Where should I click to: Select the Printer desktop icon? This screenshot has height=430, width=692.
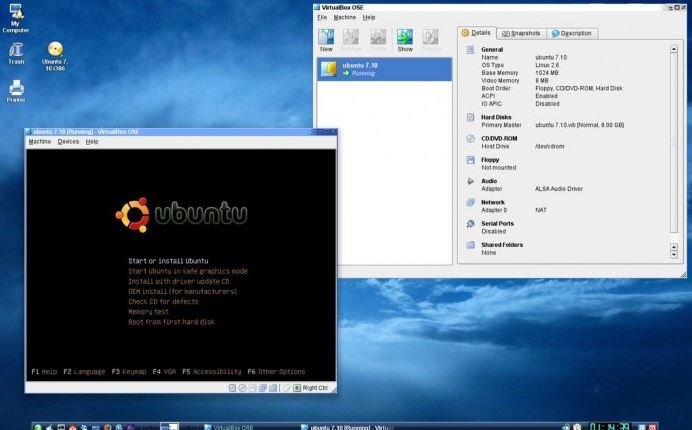point(16,91)
